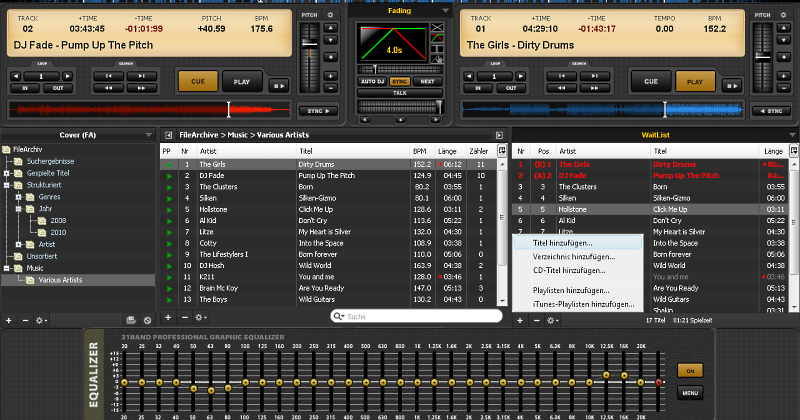Click the NEXT button under crossfade display

(428, 81)
